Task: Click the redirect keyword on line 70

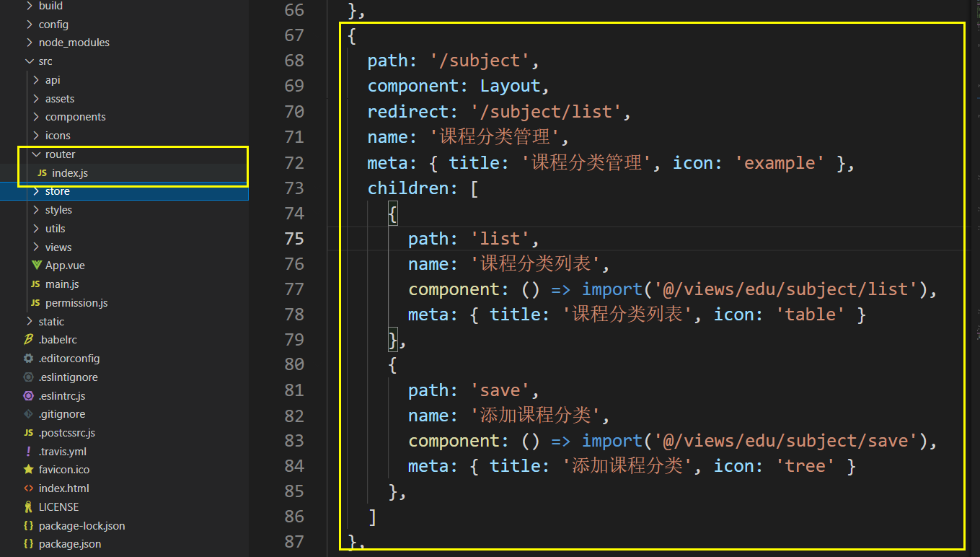Action: (x=408, y=112)
